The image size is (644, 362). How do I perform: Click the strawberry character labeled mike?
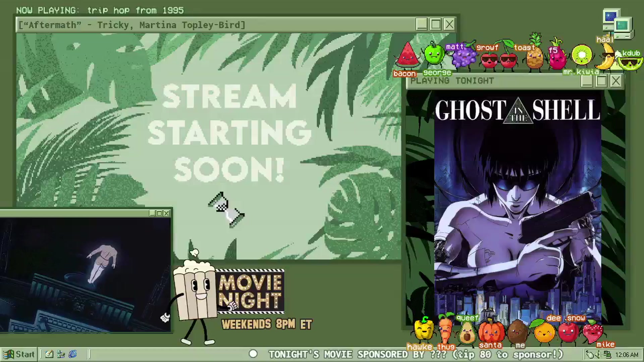click(593, 331)
